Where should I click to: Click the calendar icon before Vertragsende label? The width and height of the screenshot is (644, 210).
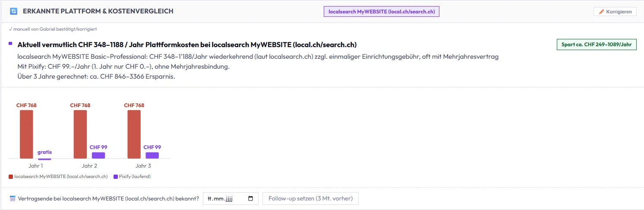pos(13,199)
